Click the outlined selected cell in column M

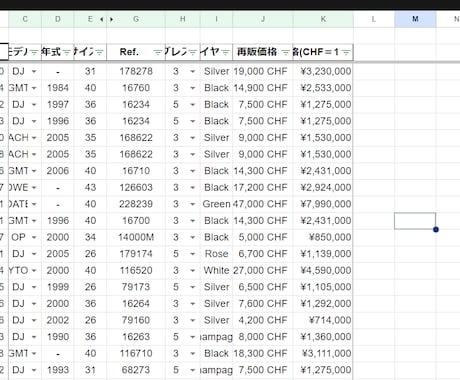tap(415, 221)
